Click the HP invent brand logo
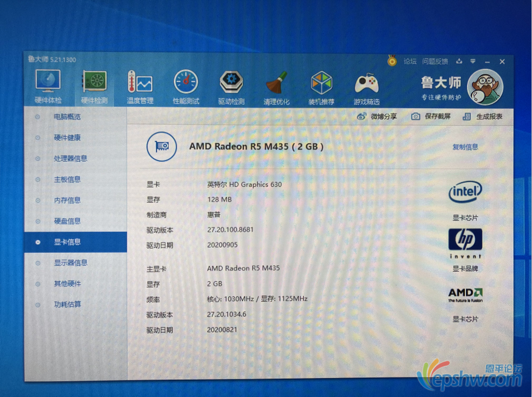Viewport: 532px width, 397px height. pos(465,243)
